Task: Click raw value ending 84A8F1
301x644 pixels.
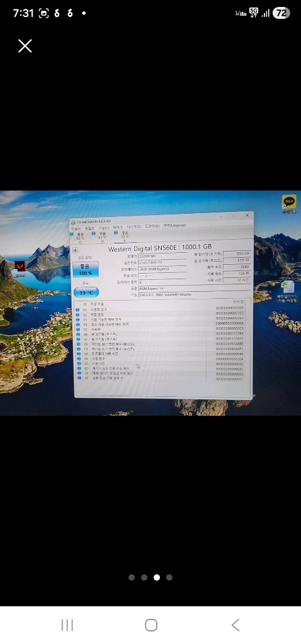Action: (x=229, y=349)
